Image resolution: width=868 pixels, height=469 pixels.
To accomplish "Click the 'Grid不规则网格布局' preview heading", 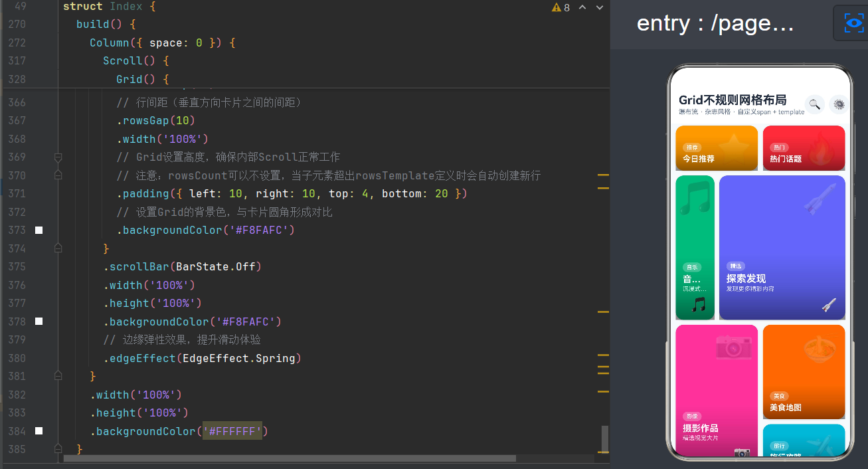I will (733, 100).
